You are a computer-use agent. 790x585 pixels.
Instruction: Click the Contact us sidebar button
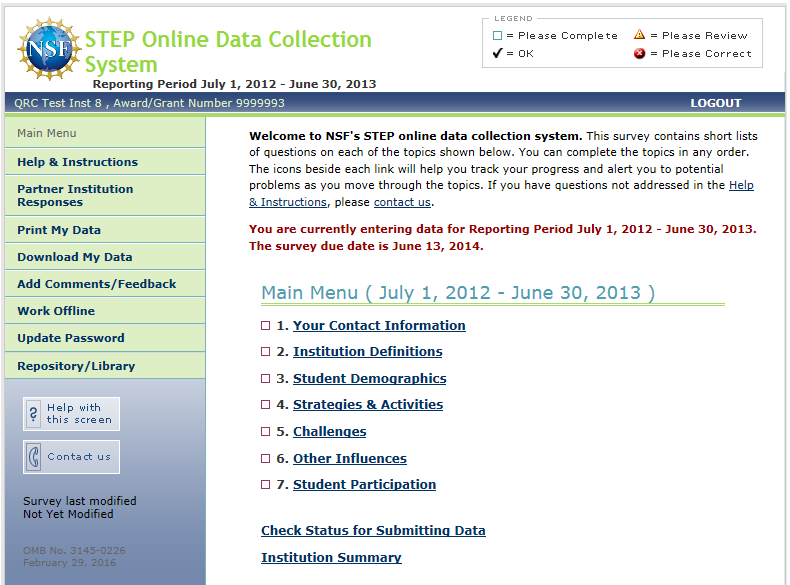(71, 457)
